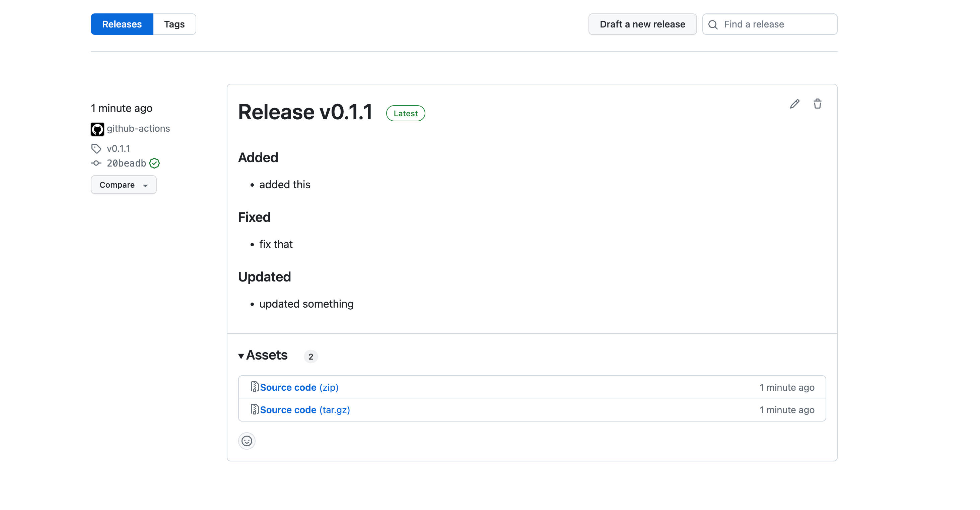980x510 pixels.
Task: Edit the release with the pencil icon
Action: click(x=794, y=104)
